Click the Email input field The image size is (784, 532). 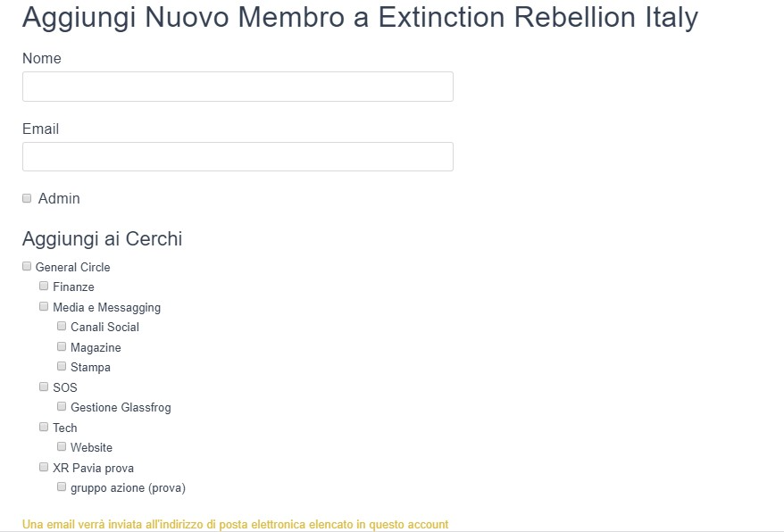[238, 156]
